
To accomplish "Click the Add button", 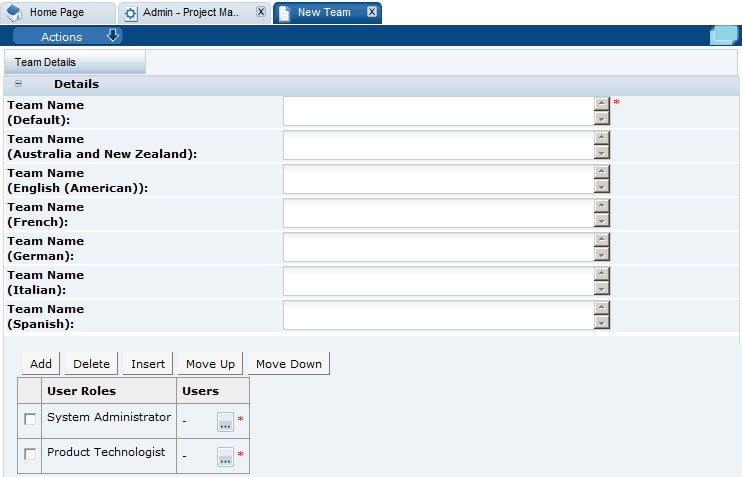I will pyautogui.click(x=41, y=363).
